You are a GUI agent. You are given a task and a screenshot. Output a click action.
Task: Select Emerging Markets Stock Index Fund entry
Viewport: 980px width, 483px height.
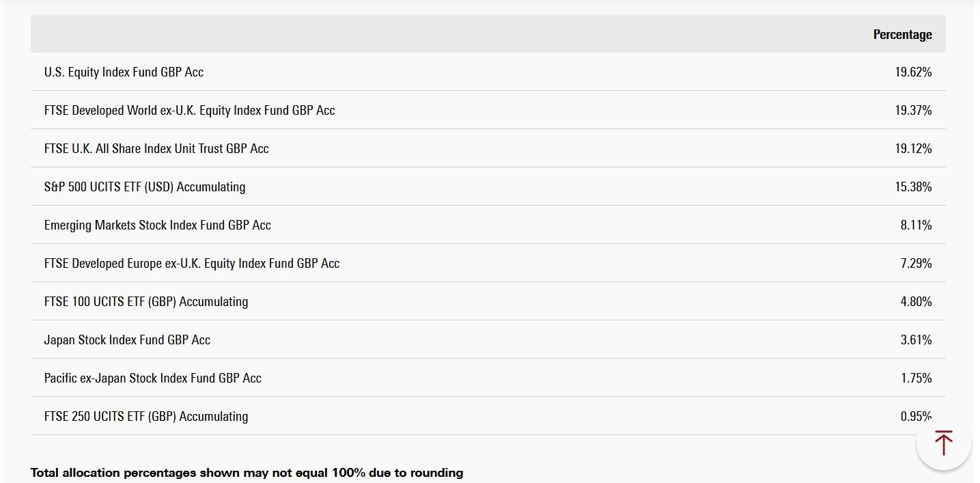coord(157,225)
